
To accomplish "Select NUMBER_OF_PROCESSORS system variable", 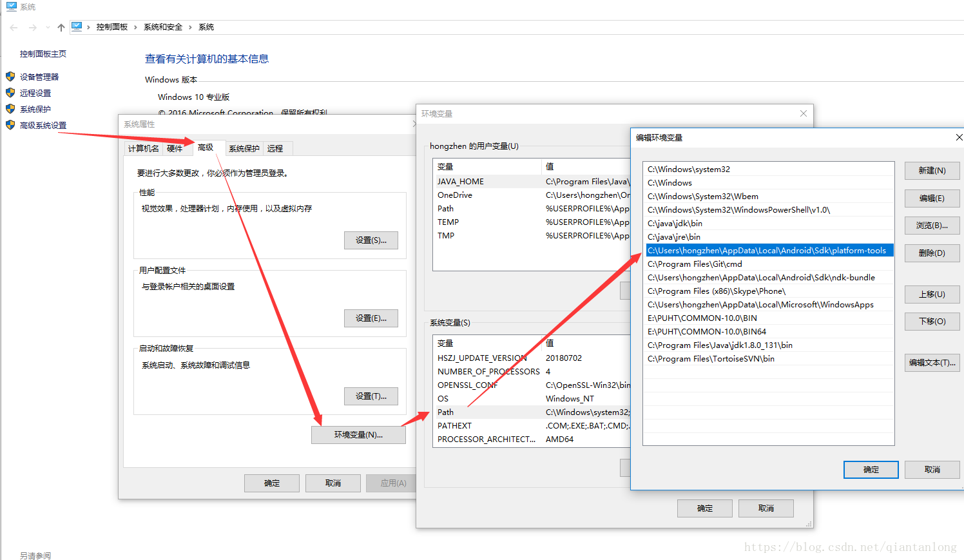I will [532, 372].
